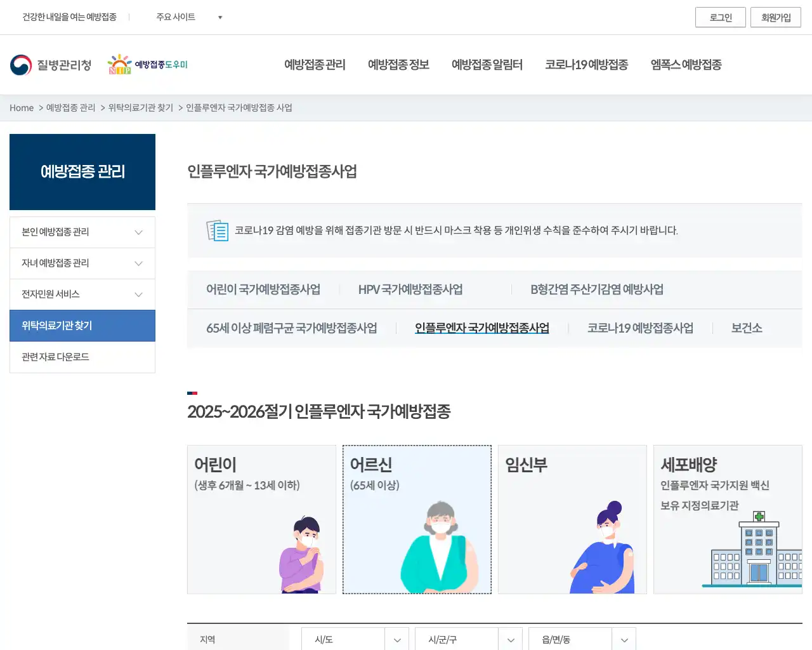Viewport: 812px width, 650px height.
Task: Click the small flag mark above the 2025~2026절기 heading
Action: coord(192,394)
